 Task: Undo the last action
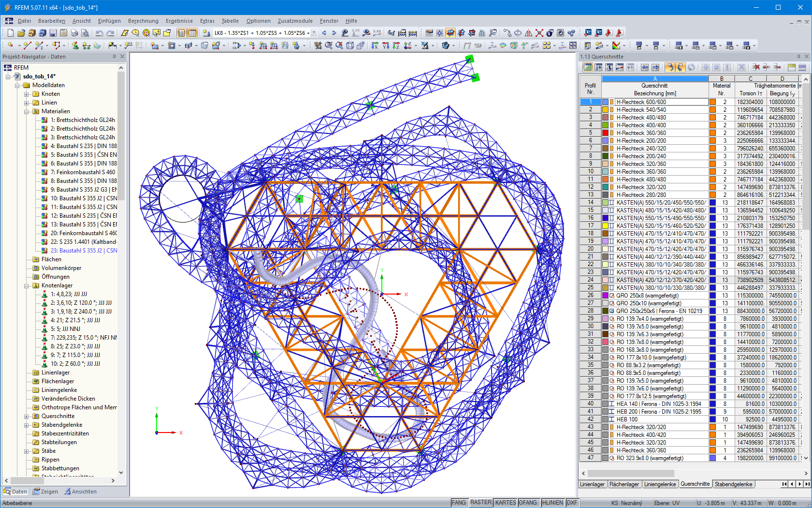(x=99, y=33)
